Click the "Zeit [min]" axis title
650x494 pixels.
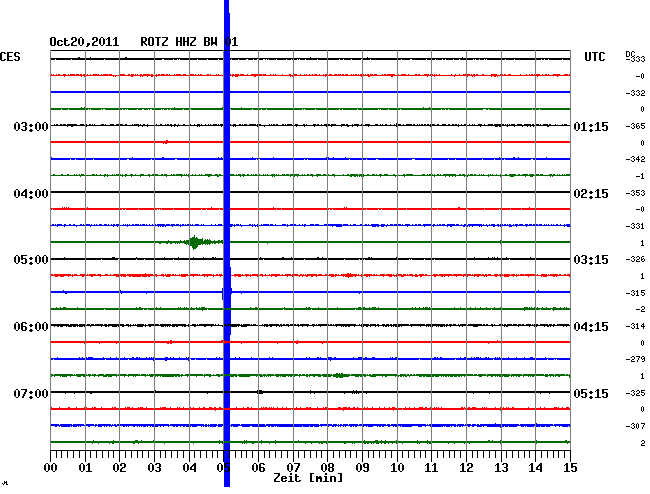308,478
